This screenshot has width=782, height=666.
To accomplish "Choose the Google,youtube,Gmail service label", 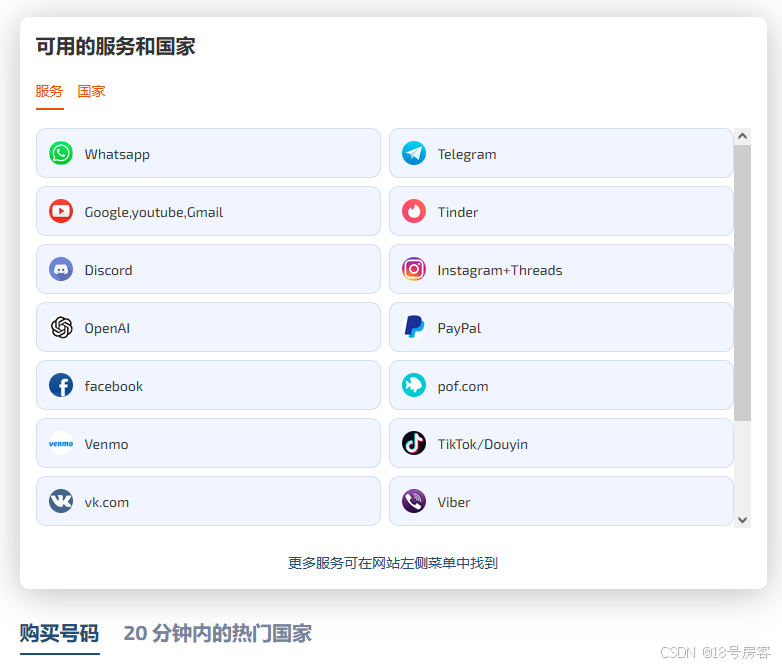I will pos(154,213).
